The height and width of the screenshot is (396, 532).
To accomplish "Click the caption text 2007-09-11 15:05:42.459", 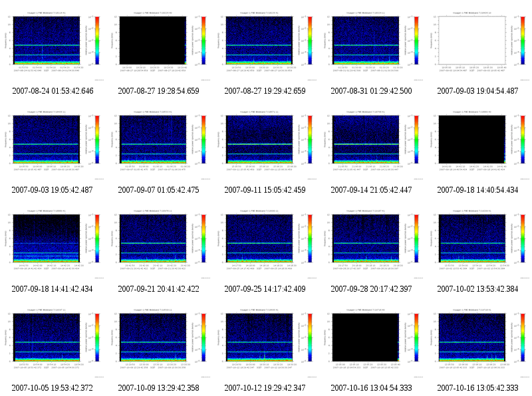I will coord(265,190).
